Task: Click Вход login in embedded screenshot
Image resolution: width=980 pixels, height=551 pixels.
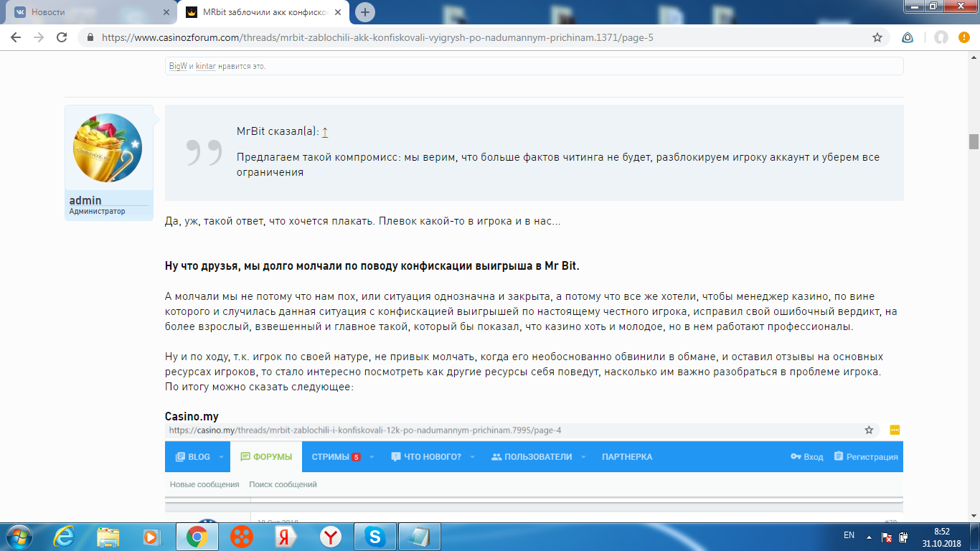Action: [x=807, y=456]
